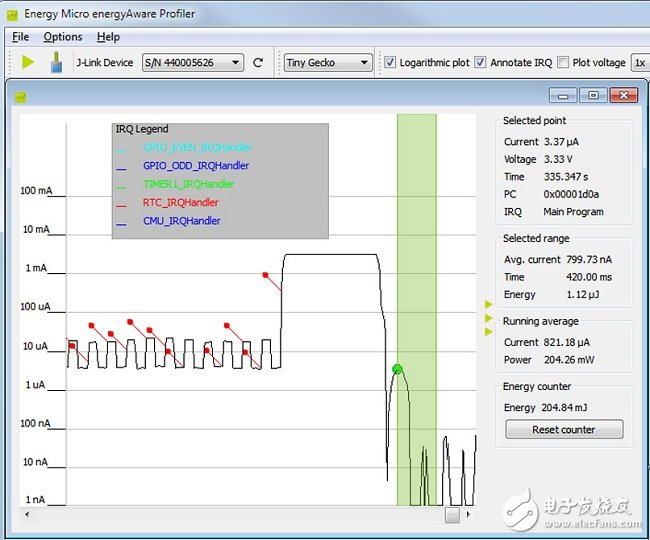The image size is (650, 540).
Task: Click the inner window's top-left icon
Action: (x=20, y=96)
